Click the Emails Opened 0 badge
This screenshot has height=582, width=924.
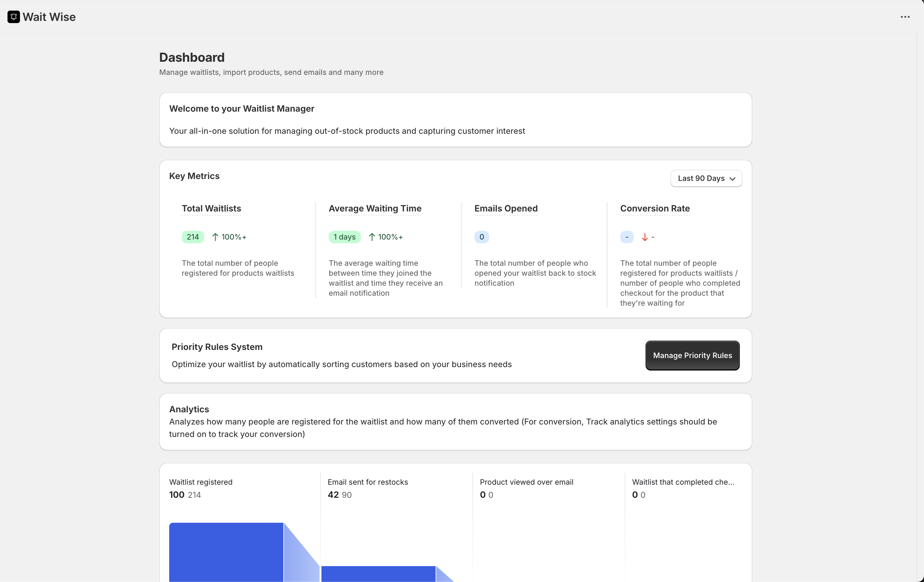482,237
